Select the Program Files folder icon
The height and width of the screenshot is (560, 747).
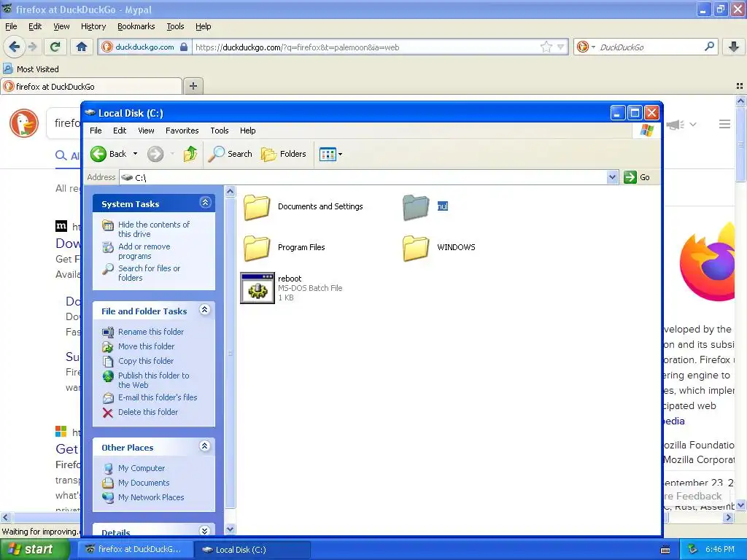coord(257,248)
